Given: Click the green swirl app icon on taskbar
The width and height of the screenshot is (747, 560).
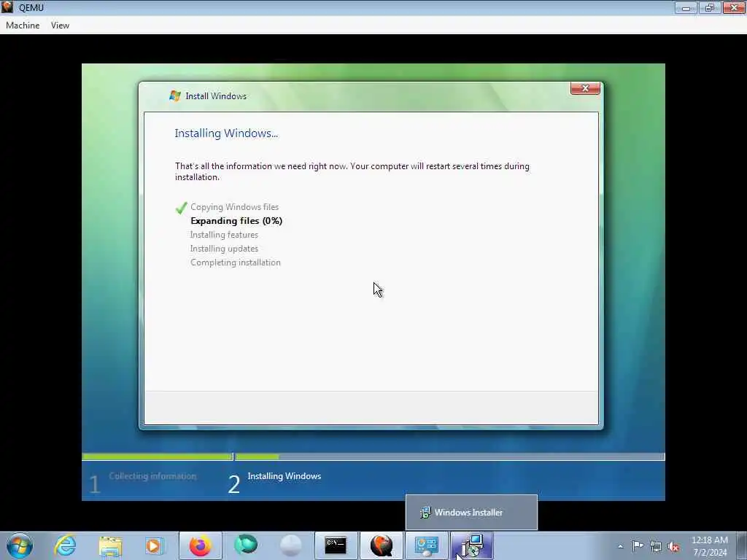Looking at the screenshot, I should [x=246, y=545].
